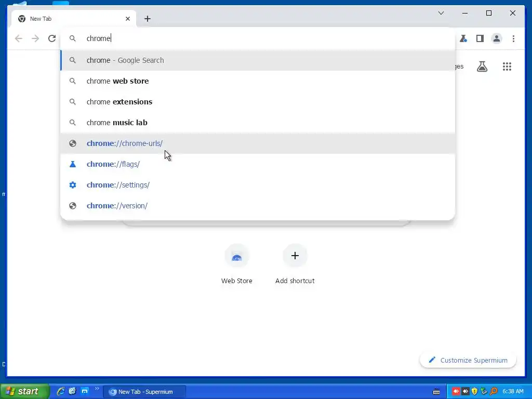
Task: Open chrome://flags/ suggestion
Action: click(258, 164)
